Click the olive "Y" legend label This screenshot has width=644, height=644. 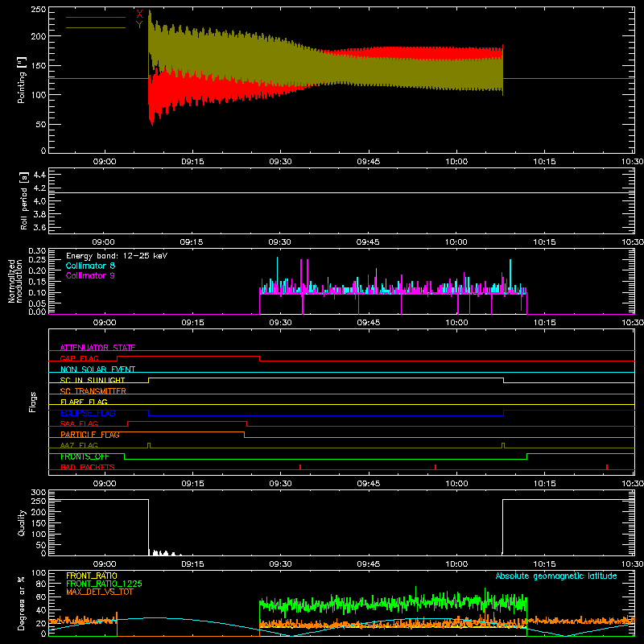139,25
